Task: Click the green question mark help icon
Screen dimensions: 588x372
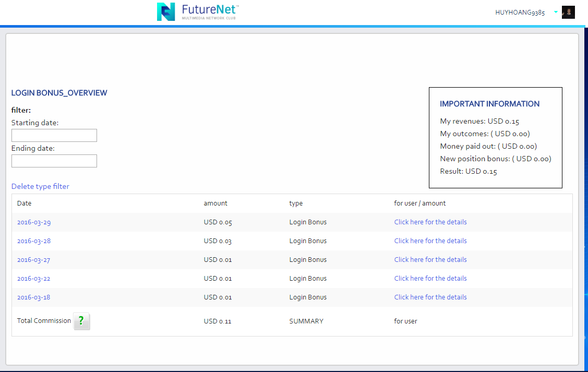Action: (x=81, y=321)
